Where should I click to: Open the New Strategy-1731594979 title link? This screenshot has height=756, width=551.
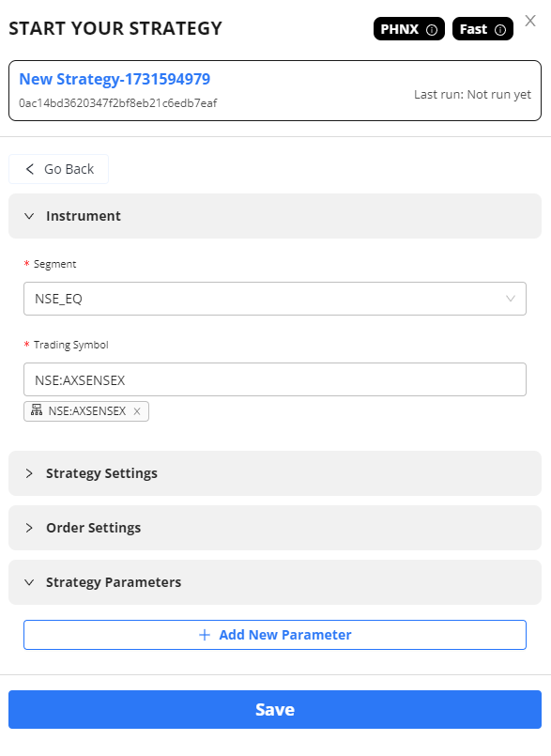click(115, 79)
